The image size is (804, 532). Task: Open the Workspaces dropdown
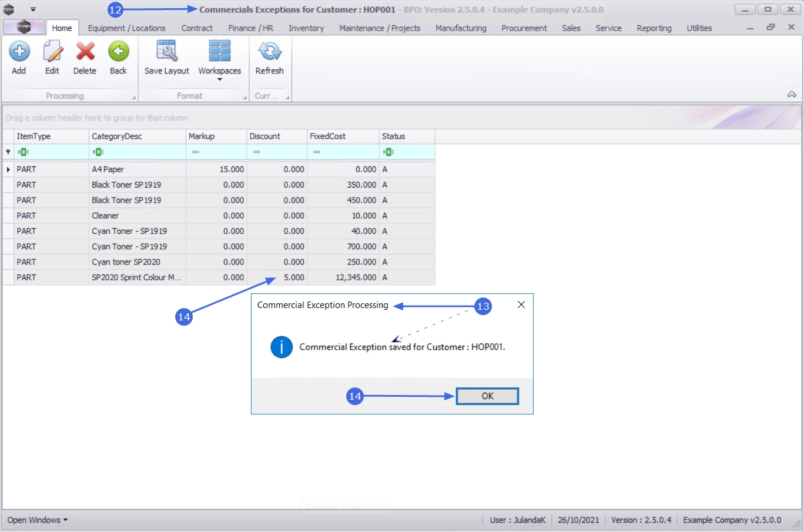coord(219,59)
